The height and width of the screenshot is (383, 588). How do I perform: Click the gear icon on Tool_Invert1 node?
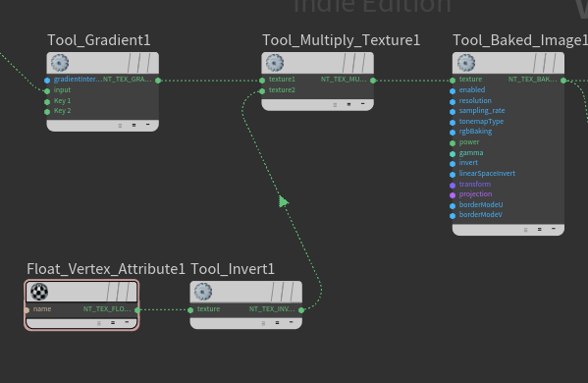[x=203, y=292]
